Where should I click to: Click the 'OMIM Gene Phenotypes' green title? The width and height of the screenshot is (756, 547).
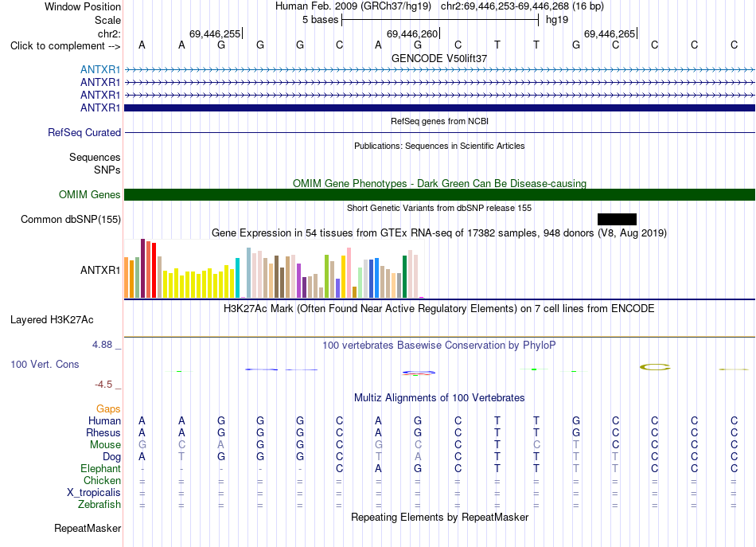[439, 183]
